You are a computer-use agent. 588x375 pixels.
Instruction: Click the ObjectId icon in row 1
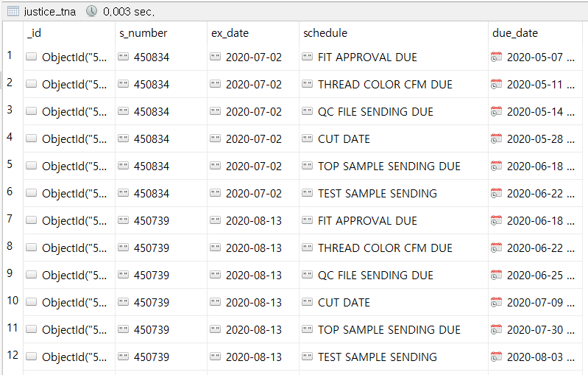(x=32, y=57)
